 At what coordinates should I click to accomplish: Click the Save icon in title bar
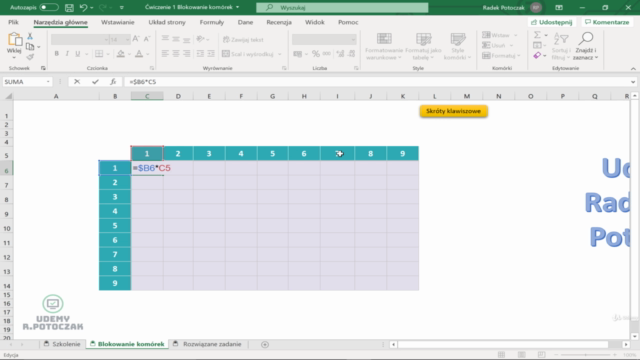click(69, 7)
